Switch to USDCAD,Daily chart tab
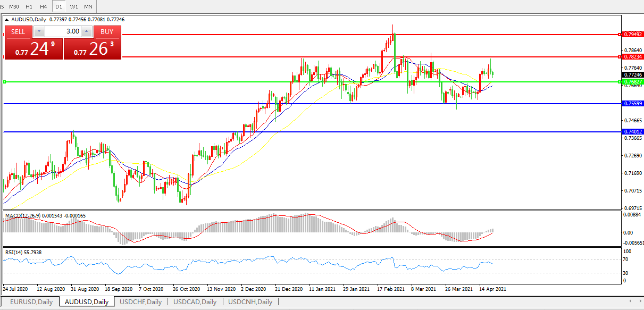 coord(195,302)
